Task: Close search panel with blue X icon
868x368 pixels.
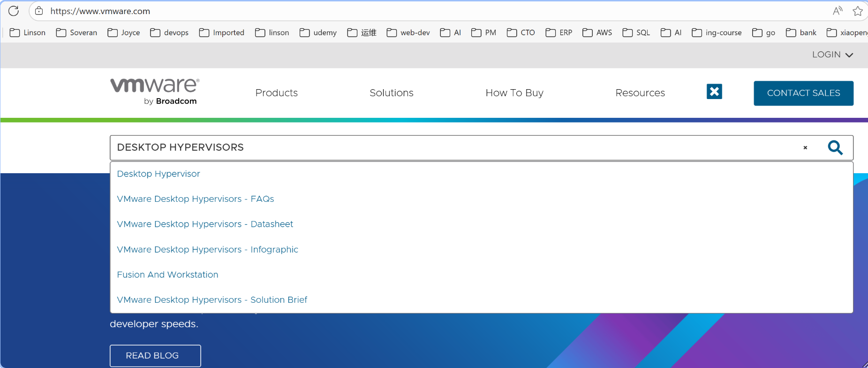Action: [714, 92]
